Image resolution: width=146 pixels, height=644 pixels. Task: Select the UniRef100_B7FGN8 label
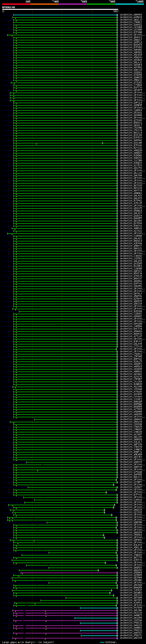(x=131, y=32)
